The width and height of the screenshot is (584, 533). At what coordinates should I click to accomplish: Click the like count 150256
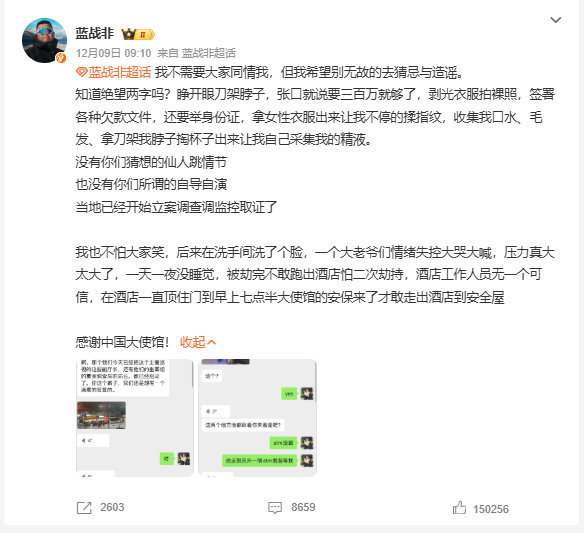click(491, 509)
